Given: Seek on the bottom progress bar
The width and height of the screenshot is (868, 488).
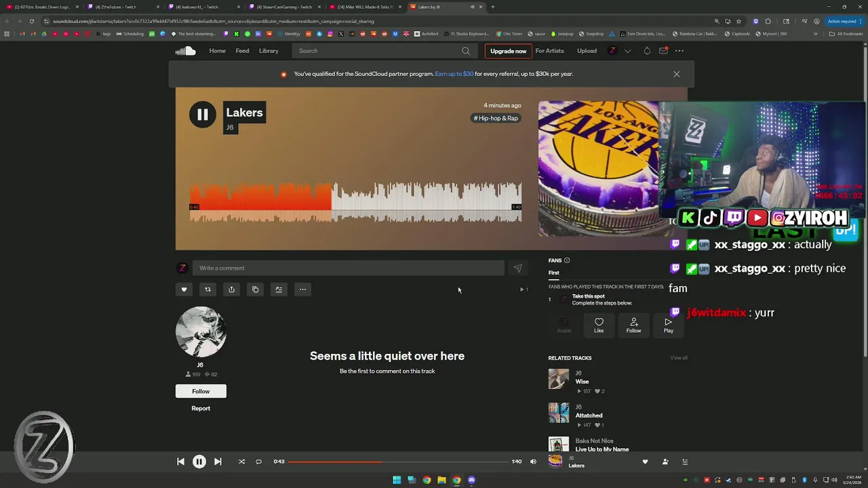Looking at the screenshot, I should tap(398, 462).
